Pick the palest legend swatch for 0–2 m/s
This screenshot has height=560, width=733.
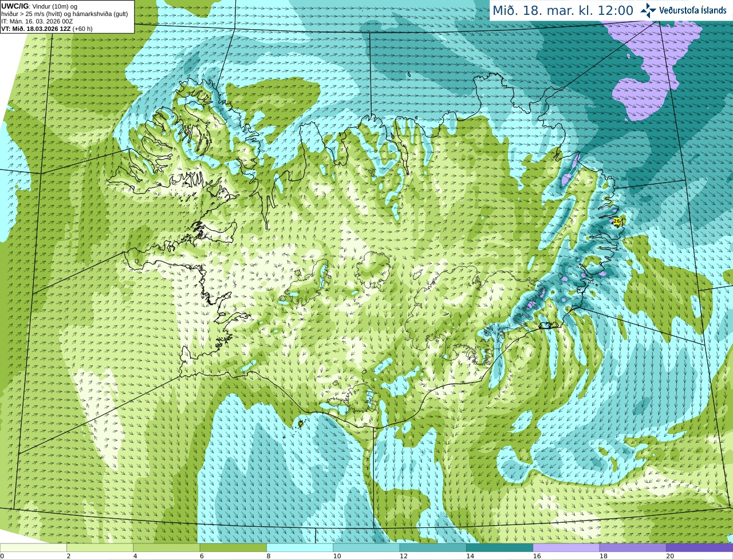coord(33,547)
